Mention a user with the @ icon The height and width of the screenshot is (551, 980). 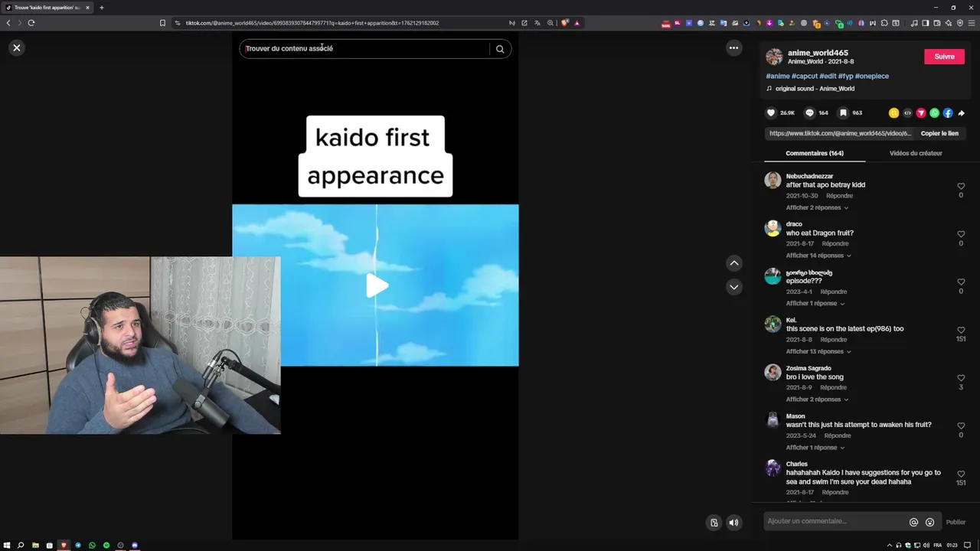point(913,522)
